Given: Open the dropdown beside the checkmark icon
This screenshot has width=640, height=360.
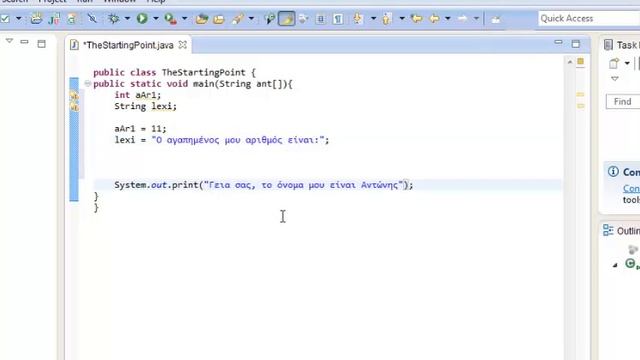Looking at the screenshot, I should click(x=18, y=18).
